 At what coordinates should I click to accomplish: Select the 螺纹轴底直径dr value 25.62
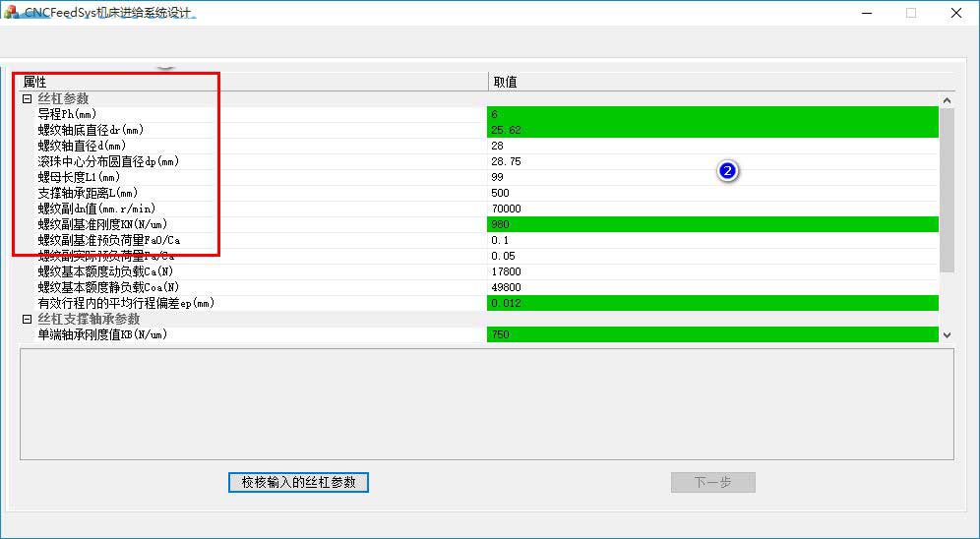(x=712, y=130)
